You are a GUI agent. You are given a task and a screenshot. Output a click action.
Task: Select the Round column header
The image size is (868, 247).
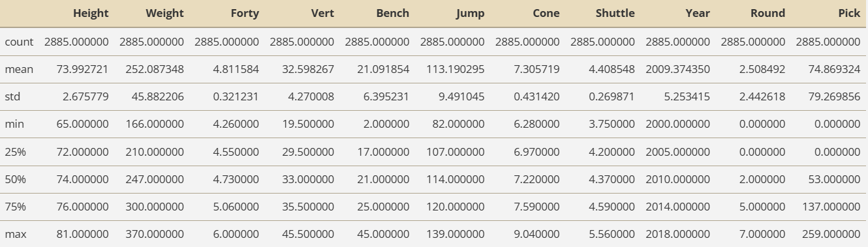767,13
